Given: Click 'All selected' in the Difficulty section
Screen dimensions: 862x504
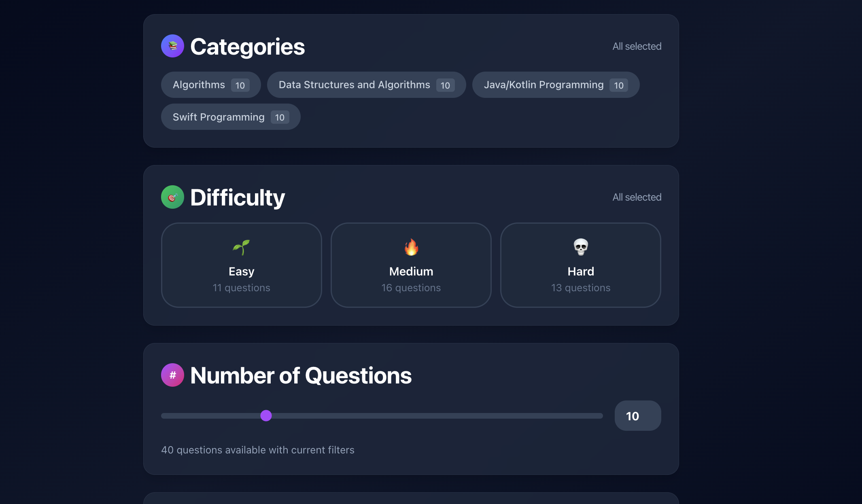Looking at the screenshot, I should pyautogui.click(x=637, y=197).
